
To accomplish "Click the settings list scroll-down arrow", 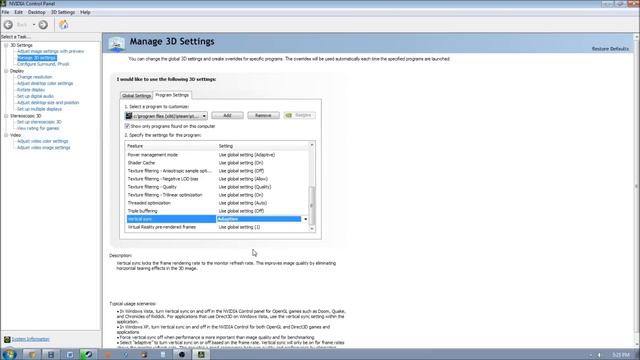I will pyautogui.click(x=312, y=229).
